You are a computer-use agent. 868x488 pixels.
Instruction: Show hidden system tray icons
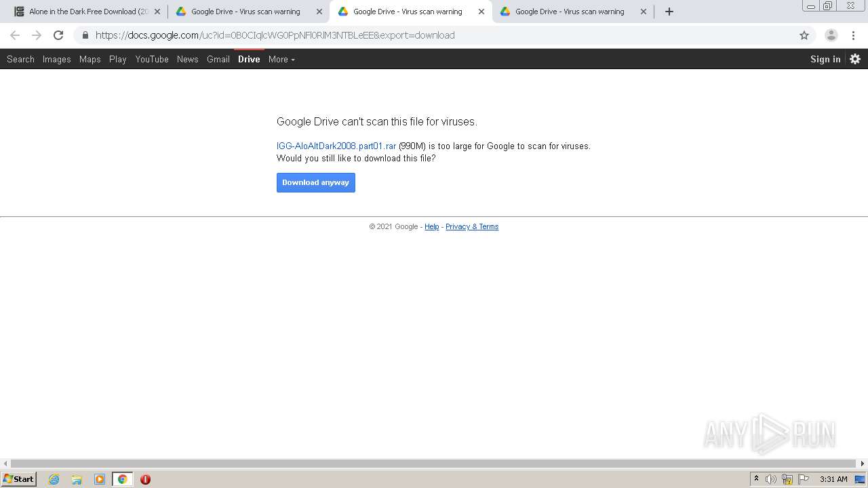click(x=756, y=479)
